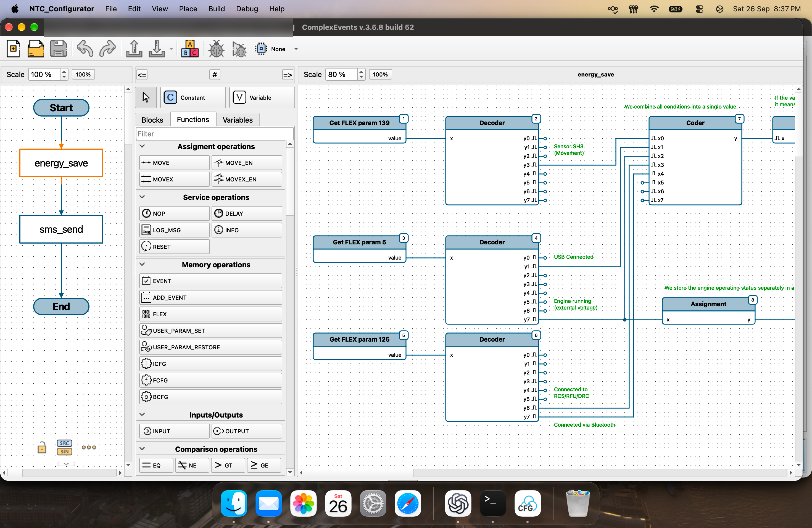The width and height of the screenshot is (812, 528).
Task: Click the SRC BIN icon
Action: point(64,447)
